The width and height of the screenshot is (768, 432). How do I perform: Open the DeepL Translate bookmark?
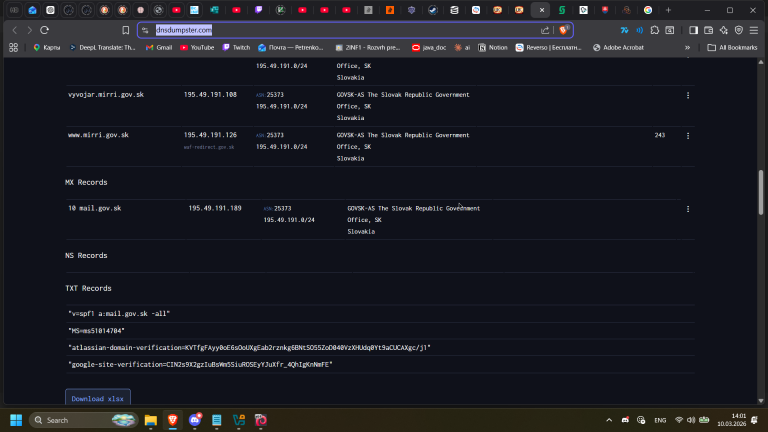point(102,48)
